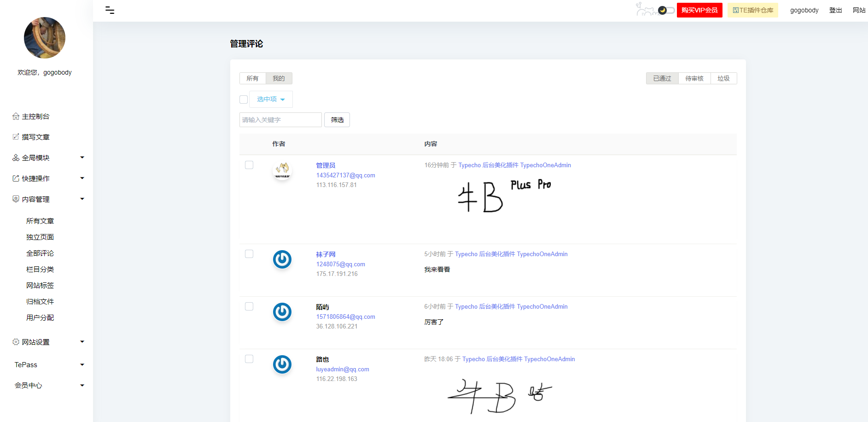Switch to the 所有 comments tab

252,78
